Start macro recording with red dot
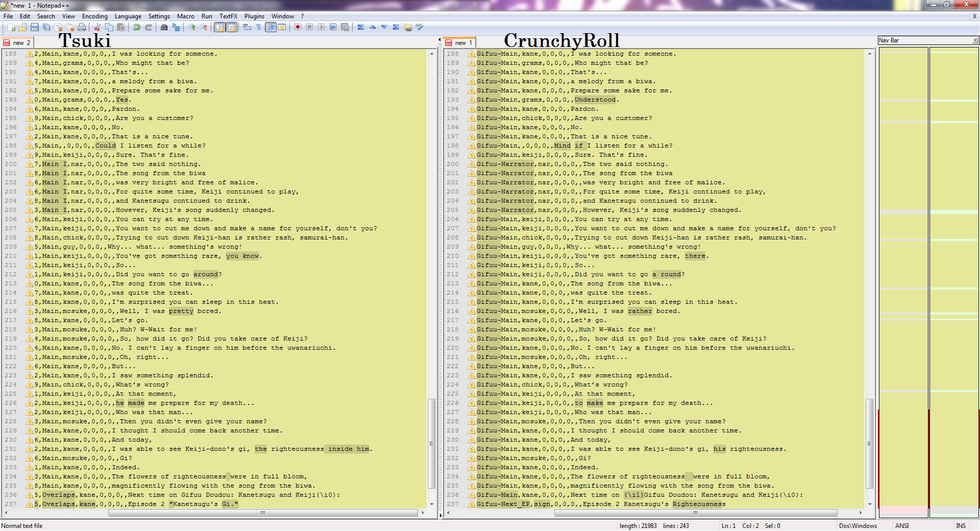 coord(298,27)
